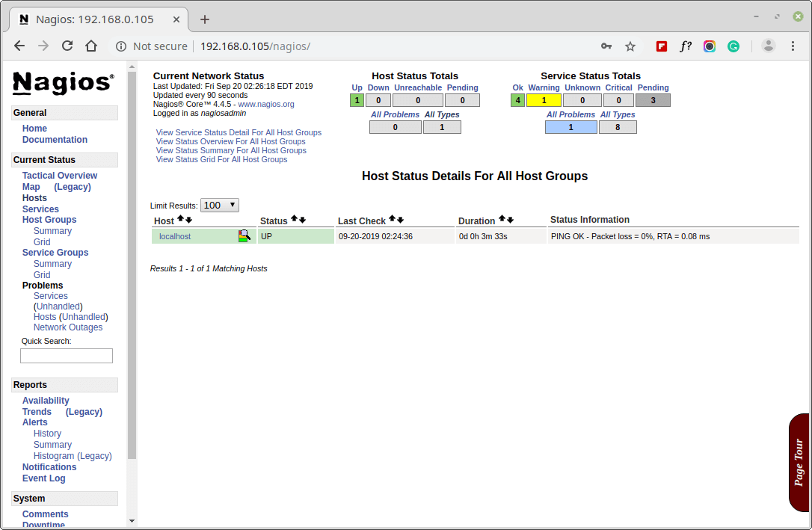This screenshot has height=530, width=812.
Task: Sort Duration column descending arrow
Action: click(x=510, y=220)
